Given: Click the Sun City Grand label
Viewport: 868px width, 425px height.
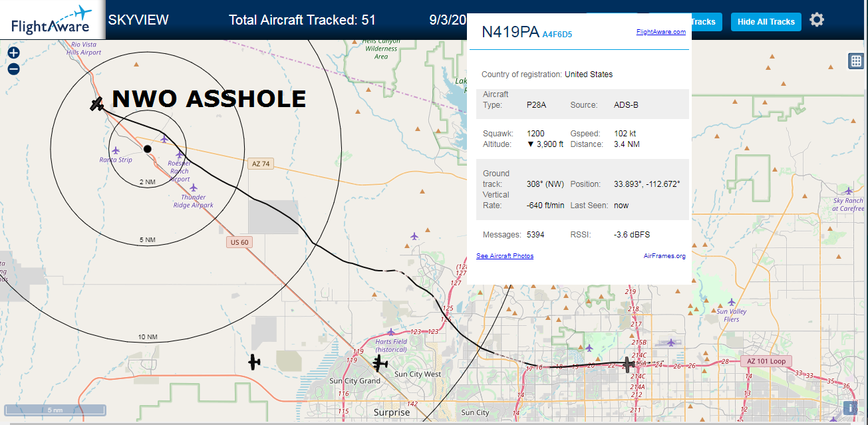Looking at the screenshot, I should click(355, 381).
